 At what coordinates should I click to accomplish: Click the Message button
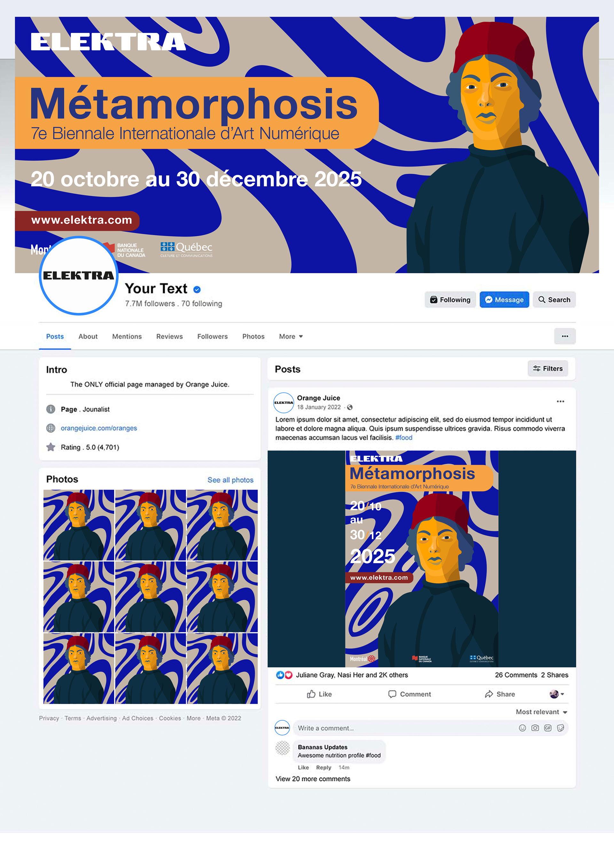point(504,299)
